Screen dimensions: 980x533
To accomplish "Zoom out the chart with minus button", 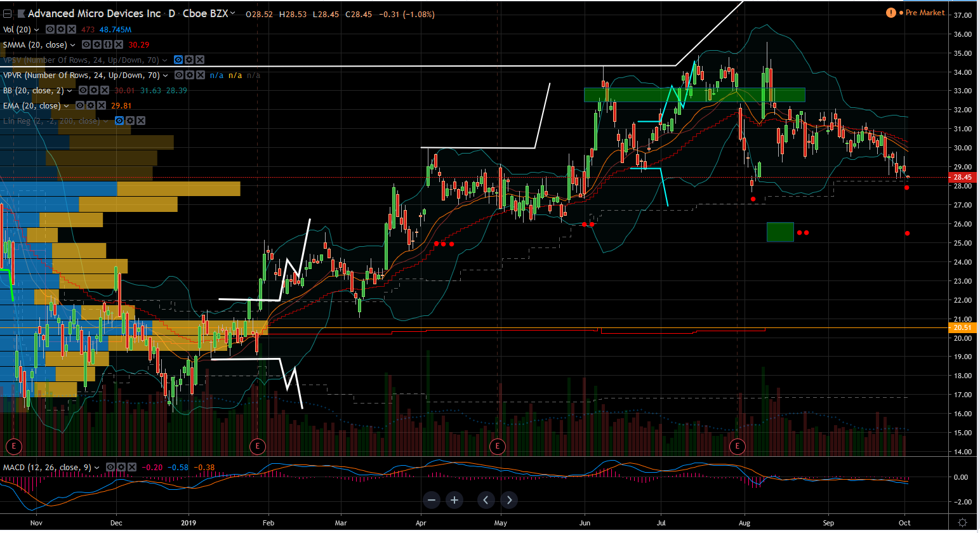I will pos(432,500).
